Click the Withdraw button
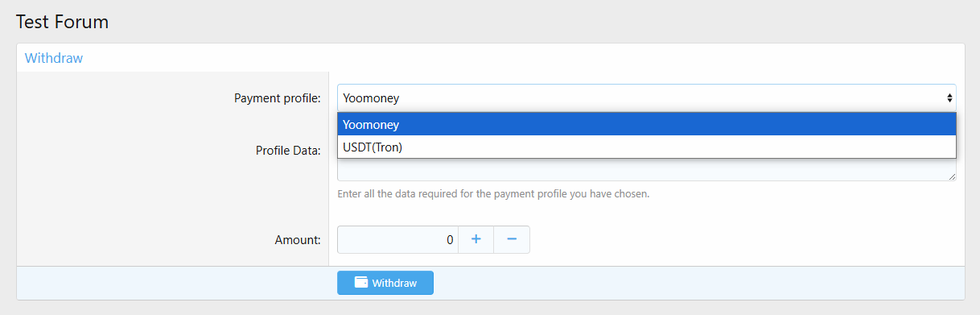The width and height of the screenshot is (980, 315). tap(385, 283)
